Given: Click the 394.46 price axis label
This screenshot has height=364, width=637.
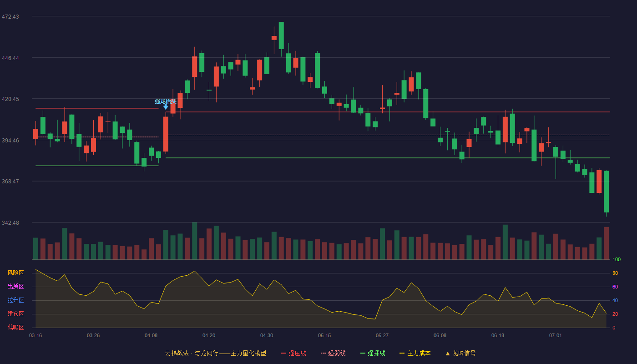Looking at the screenshot, I should coord(10,141).
